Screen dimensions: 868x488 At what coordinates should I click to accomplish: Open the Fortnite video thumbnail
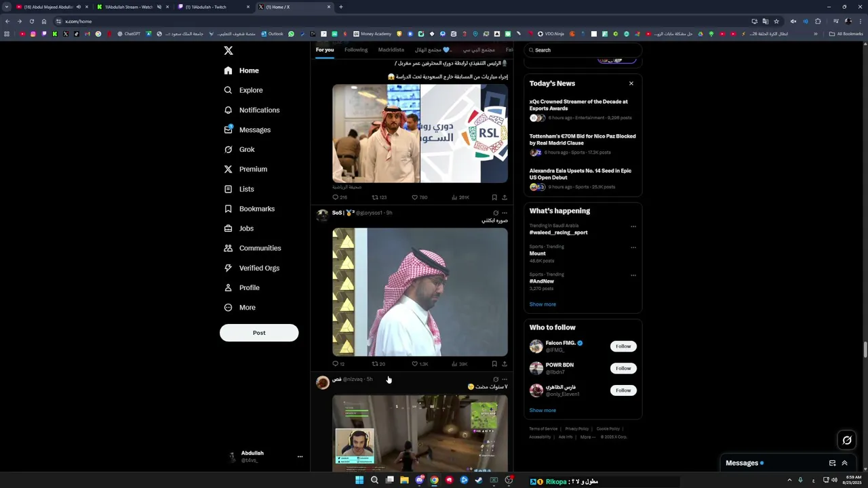tap(420, 433)
